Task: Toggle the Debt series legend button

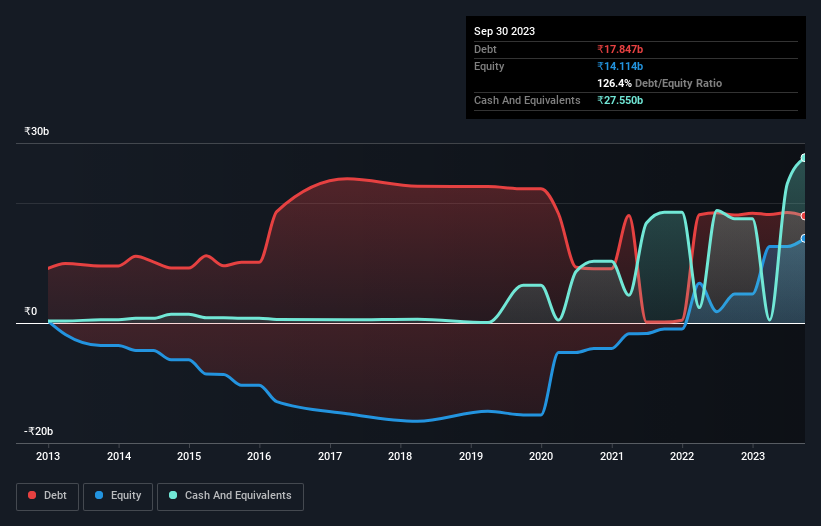Action: click(x=48, y=496)
